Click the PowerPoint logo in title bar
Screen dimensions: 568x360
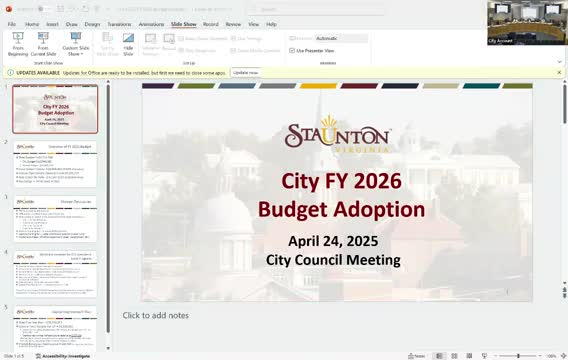[x=8, y=9]
